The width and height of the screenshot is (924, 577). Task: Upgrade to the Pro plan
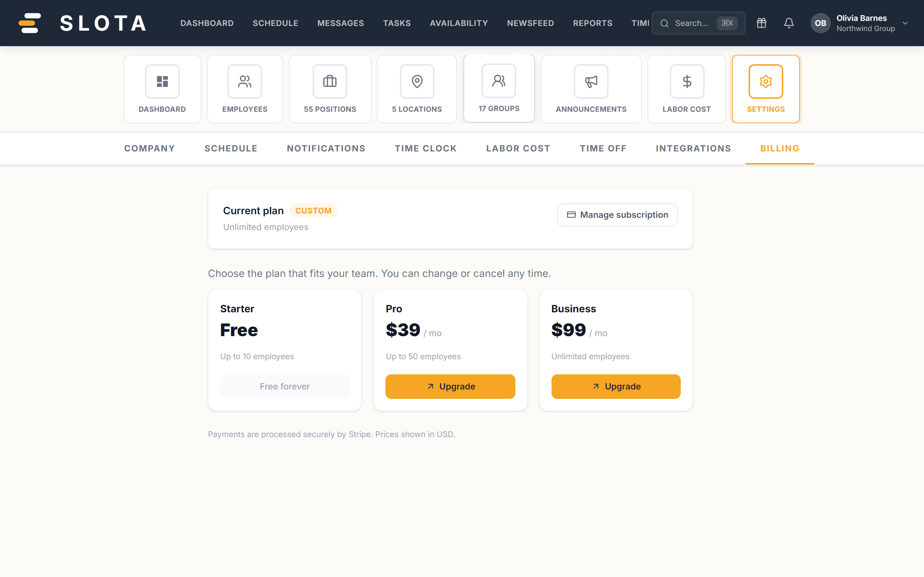[450, 387]
